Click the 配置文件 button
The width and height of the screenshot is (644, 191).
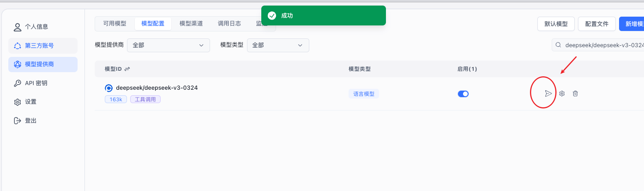597,24
